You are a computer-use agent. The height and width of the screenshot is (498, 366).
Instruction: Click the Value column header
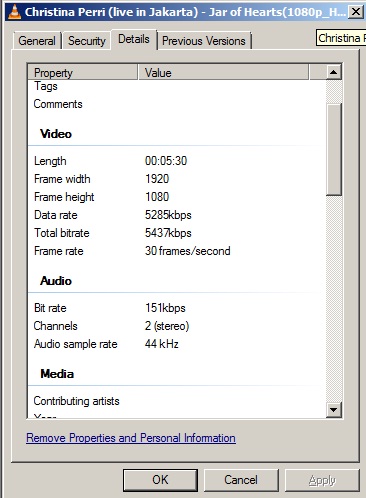point(223,73)
